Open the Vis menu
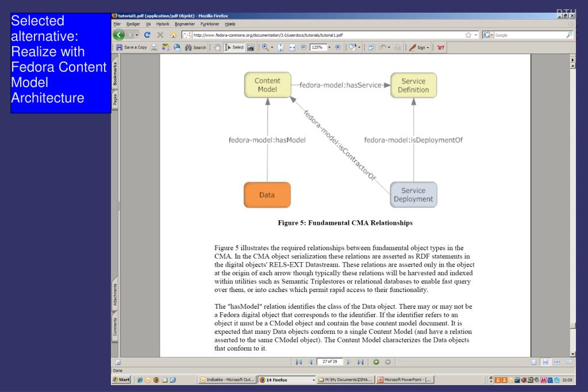Viewport: 588px width, 392px height. (148, 24)
